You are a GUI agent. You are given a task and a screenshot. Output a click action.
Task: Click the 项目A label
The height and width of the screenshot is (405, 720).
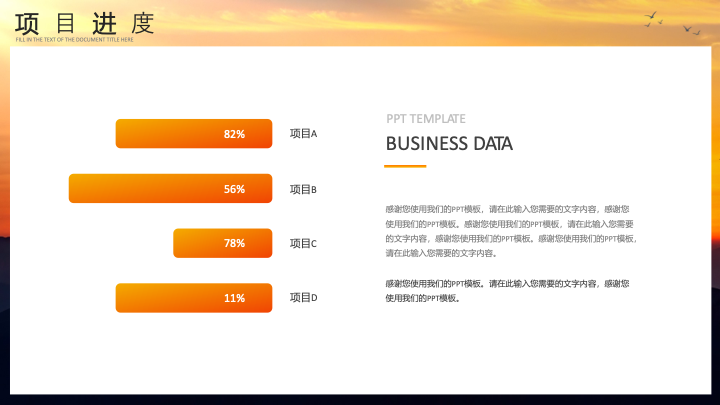[303, 134]
